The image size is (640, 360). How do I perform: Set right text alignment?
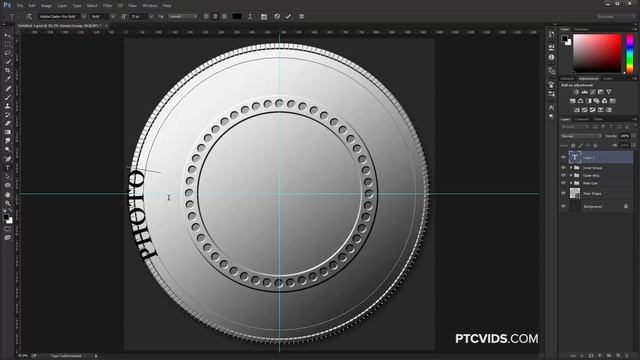click(224, 16)
